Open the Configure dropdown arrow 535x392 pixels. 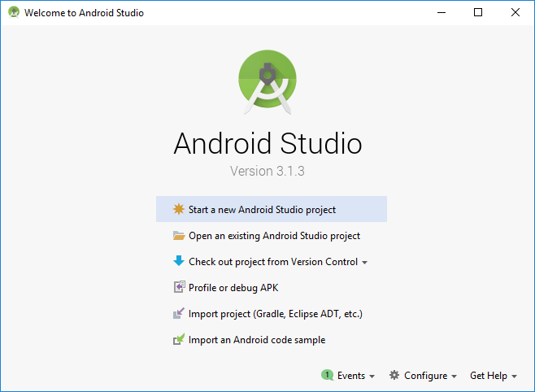[454, 377]
